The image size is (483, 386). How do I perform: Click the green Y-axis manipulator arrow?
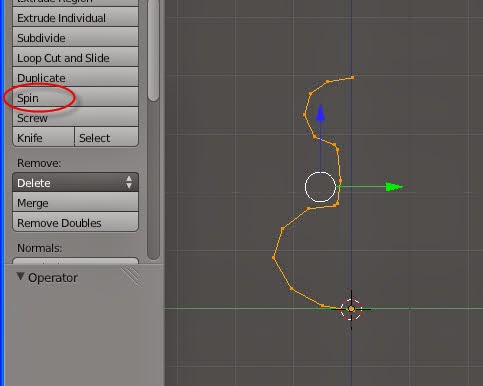tap(394, 187)
